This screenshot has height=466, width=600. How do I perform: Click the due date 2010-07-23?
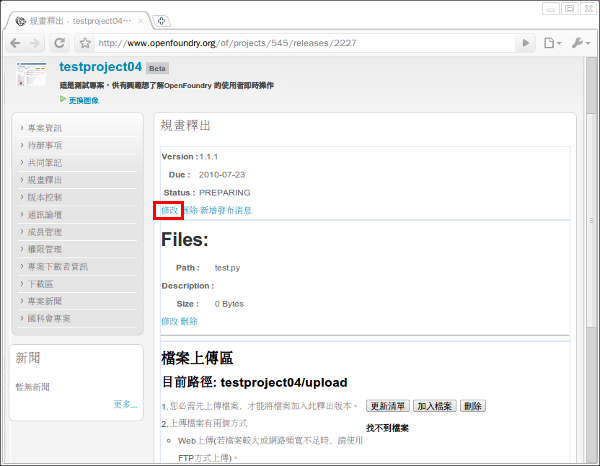(x=222, y=175)
